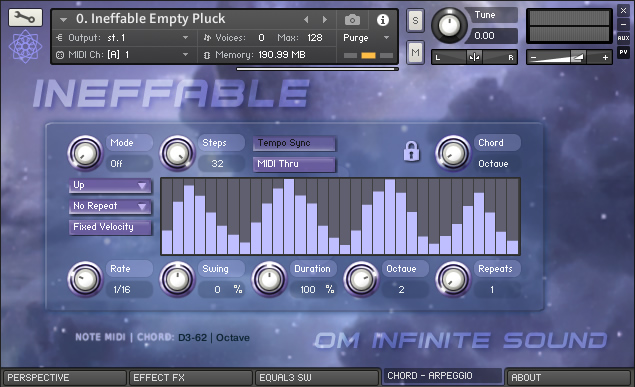Click the output level meter display
Viewport: 635px width, 387px height.
tap(569, 26)
